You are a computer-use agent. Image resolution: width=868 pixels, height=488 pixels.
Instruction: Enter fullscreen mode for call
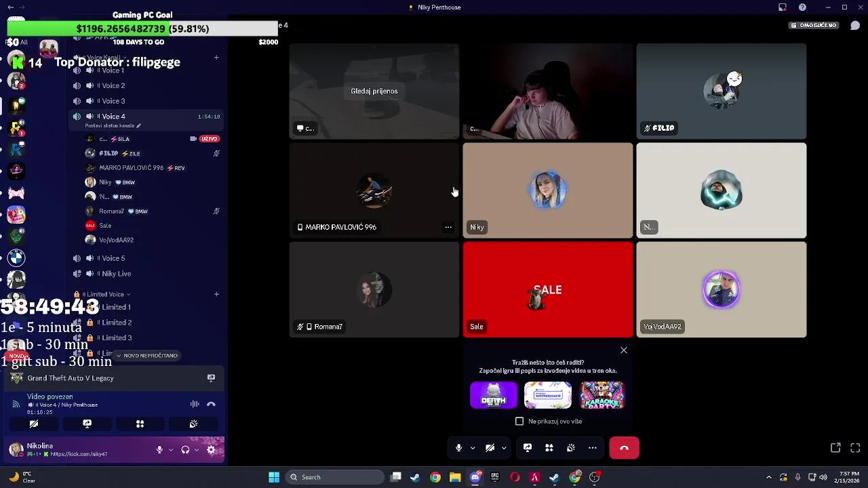click(855, 448)
